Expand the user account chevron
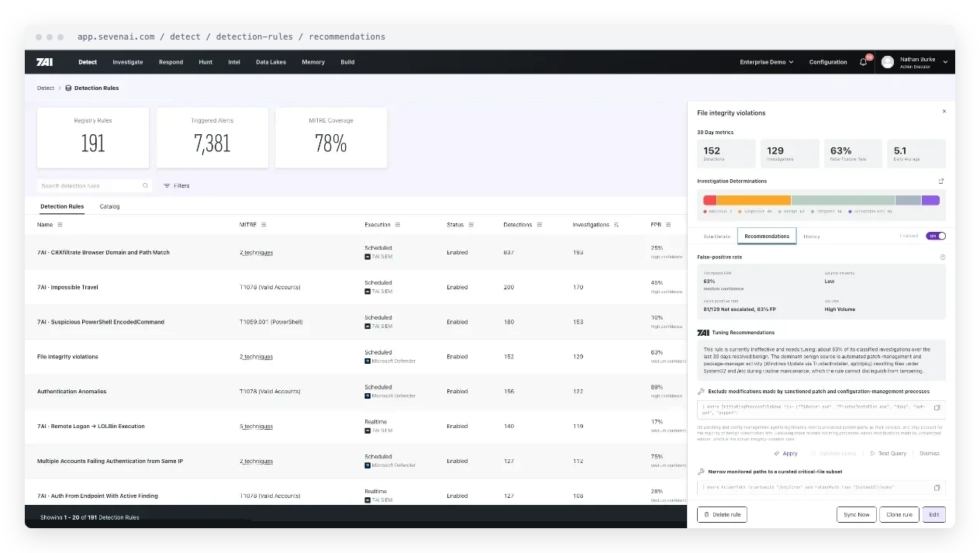Screen dimensions: 980x553 pyautogui.click(x=945, y=62)
